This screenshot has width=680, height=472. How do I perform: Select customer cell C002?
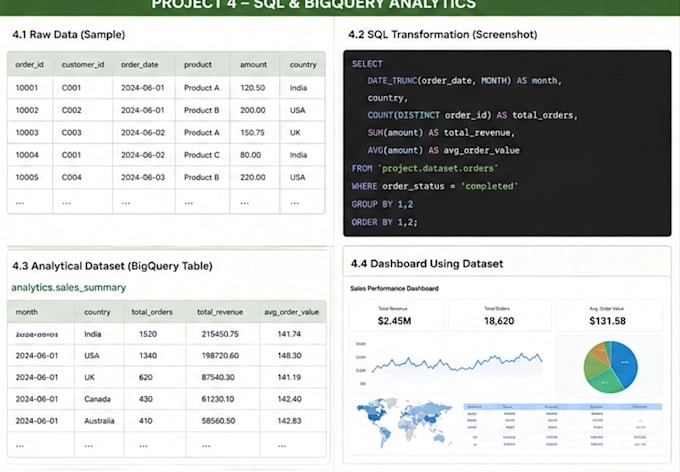(x=72, y=110)
